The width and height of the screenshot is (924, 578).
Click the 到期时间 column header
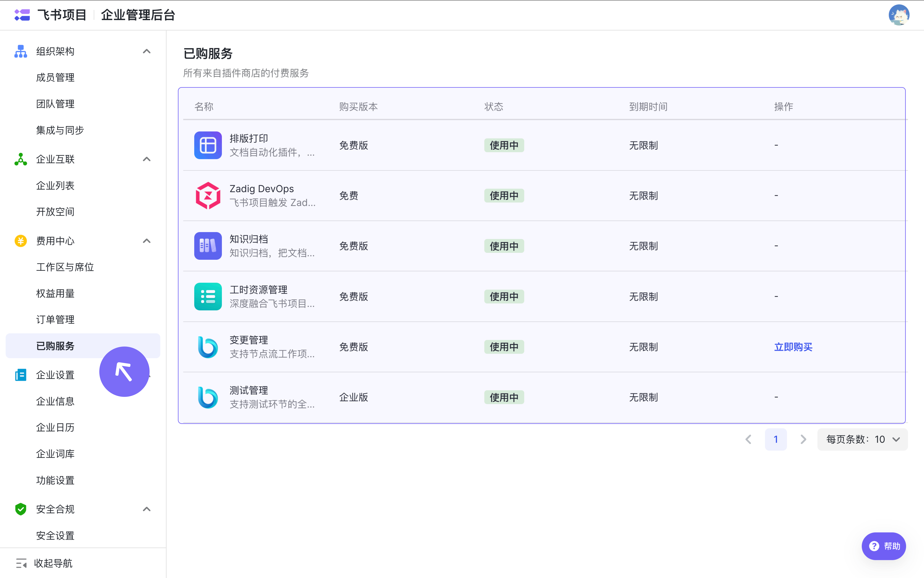[648, 107]
